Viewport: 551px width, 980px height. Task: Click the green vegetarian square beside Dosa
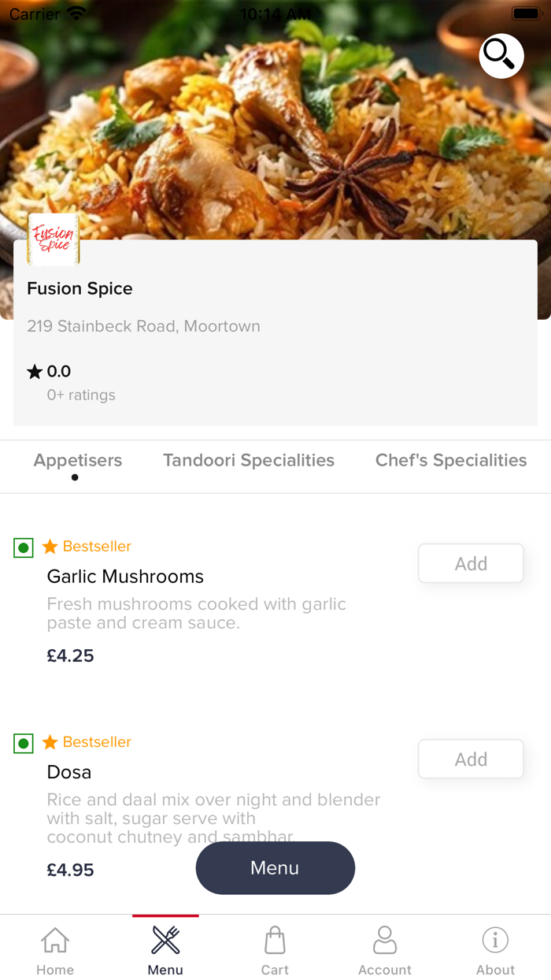click(x=23, y=742)
